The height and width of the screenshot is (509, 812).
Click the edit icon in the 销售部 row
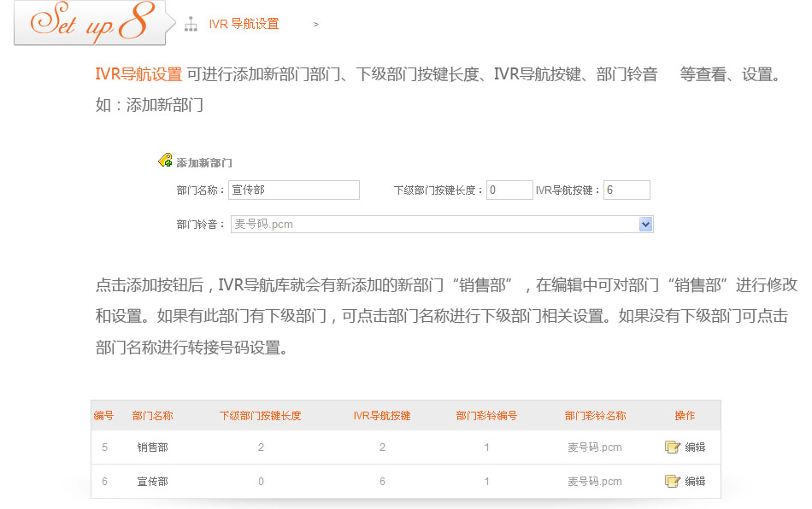pos(672,447)
